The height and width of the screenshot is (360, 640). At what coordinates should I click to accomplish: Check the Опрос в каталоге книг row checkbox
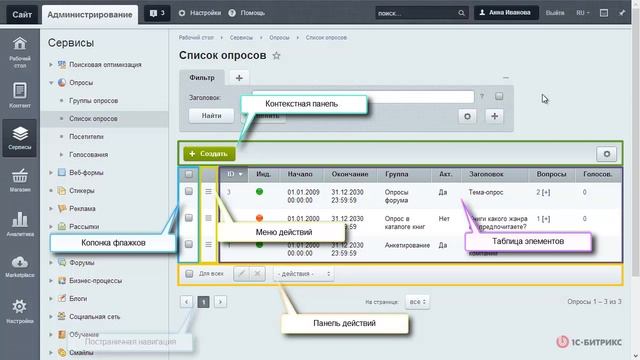(189, 218)
